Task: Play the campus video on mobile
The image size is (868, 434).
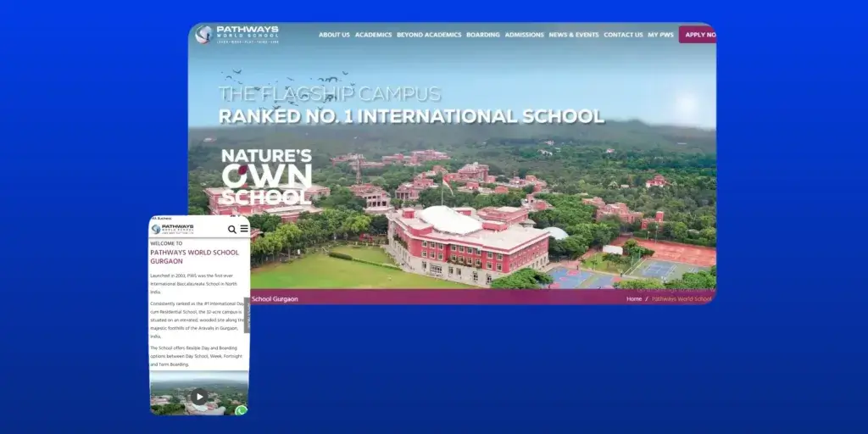Action: 199,396
